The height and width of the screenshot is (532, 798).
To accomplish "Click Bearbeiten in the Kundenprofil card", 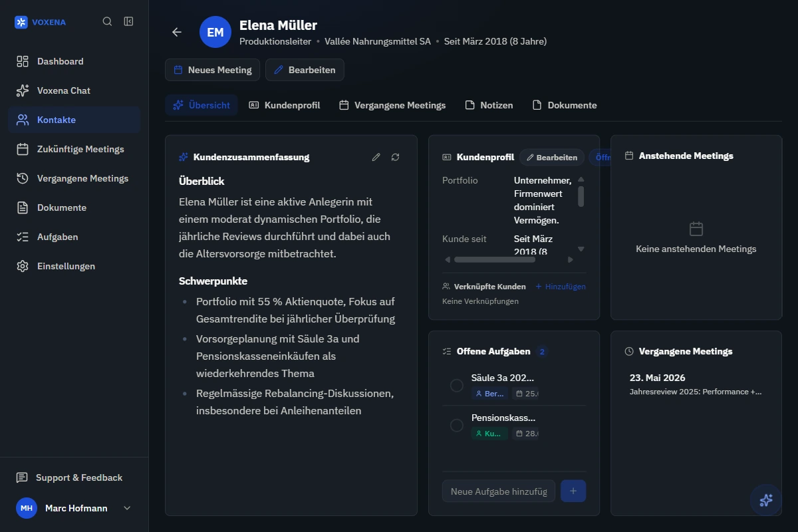I will point(551,158).
